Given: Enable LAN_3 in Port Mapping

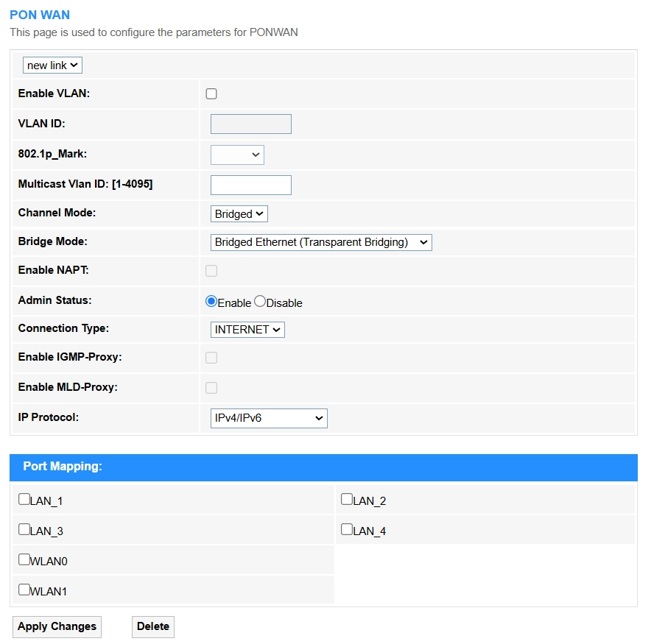Looking at the screenshot, I should (24, 530).
